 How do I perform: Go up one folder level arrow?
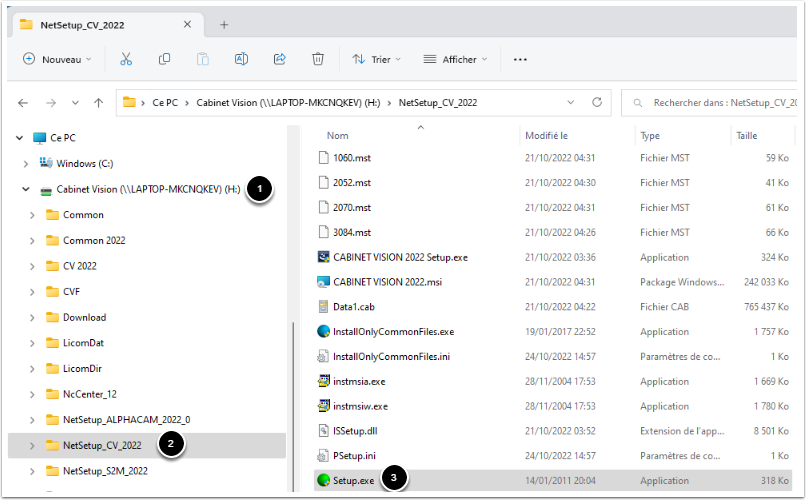(x=99, y=103)
